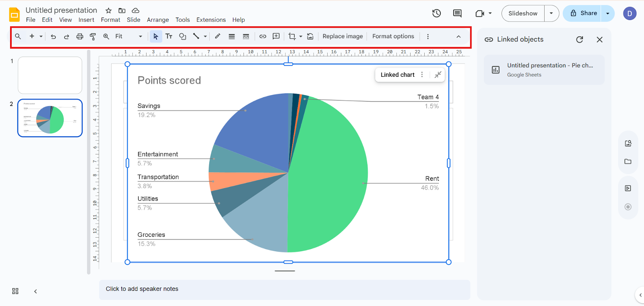Select the paint format tool
This screenshot has width=644, height=306.
[93, 37]
